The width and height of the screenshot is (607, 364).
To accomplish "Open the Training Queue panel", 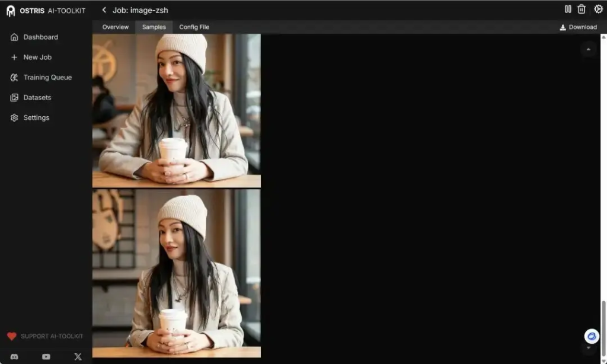I will [x=47, y=77].
